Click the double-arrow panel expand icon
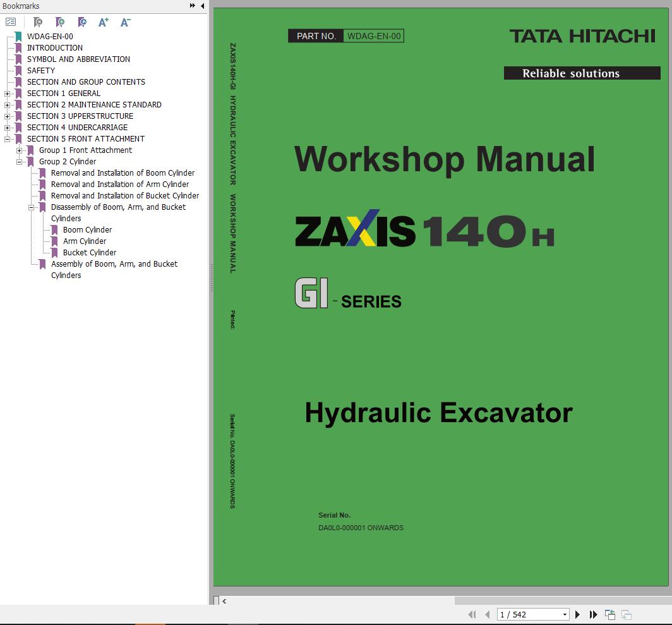This screenshot has width=672, height=625. pos(193,6)
